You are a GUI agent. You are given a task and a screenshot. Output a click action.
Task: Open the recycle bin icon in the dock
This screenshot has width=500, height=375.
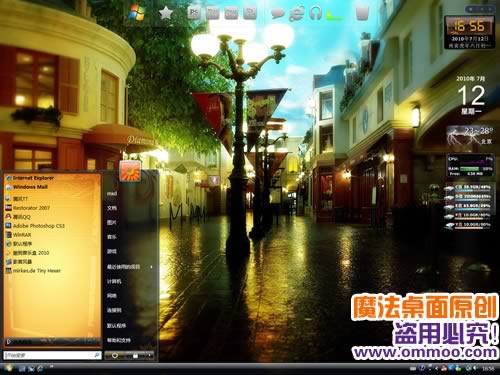coord(362,13)
